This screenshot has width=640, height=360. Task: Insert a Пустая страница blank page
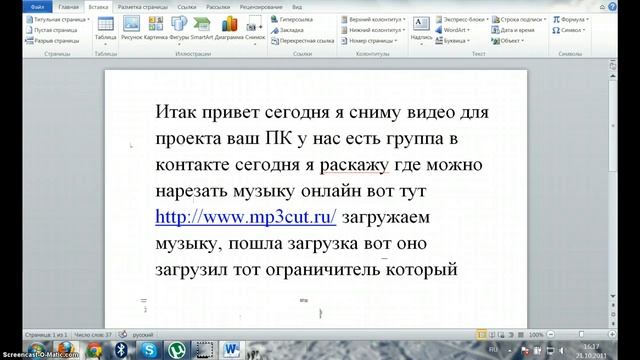click(x=52, y=30)
